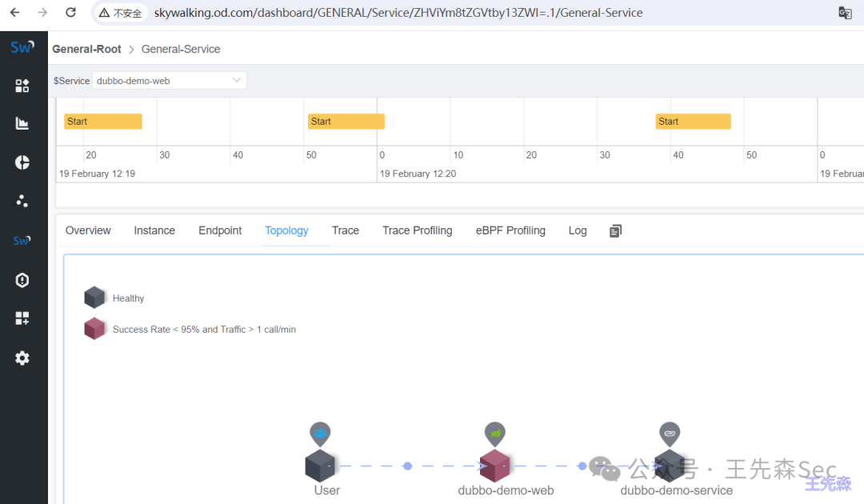Screen dimensions: 864x504
Task: Select the User cube node
Action: 320,466
